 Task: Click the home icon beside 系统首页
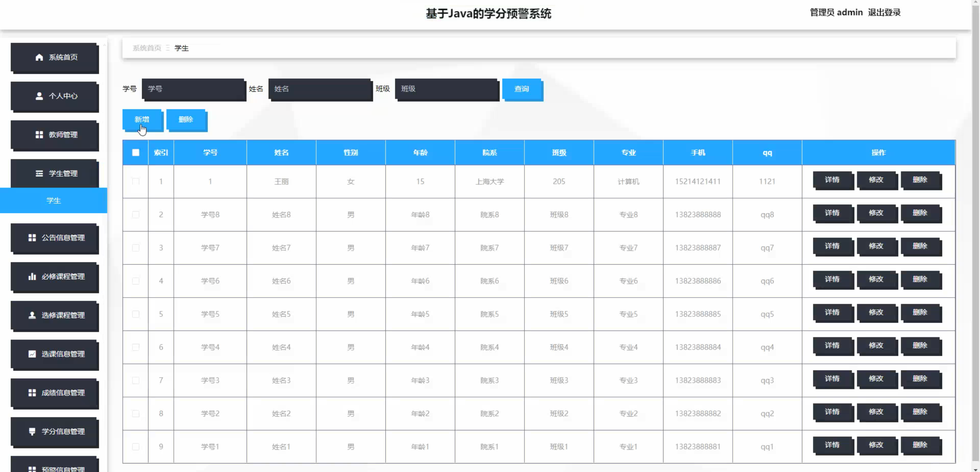pyautogui.click(x=39, y=57)
